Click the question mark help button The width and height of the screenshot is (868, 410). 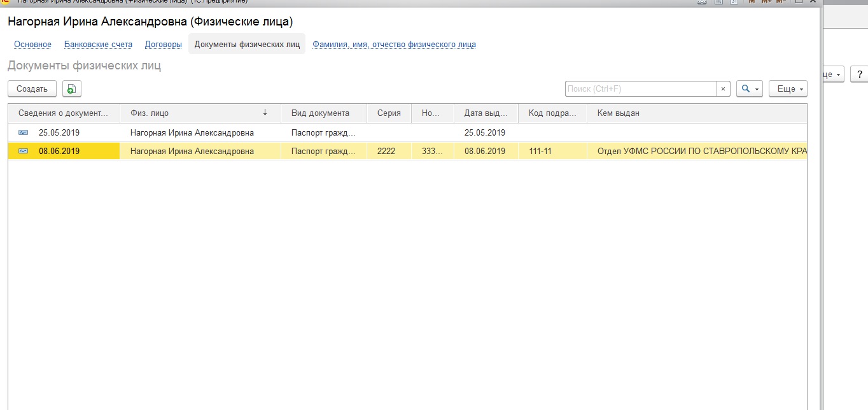coord(859,74)
